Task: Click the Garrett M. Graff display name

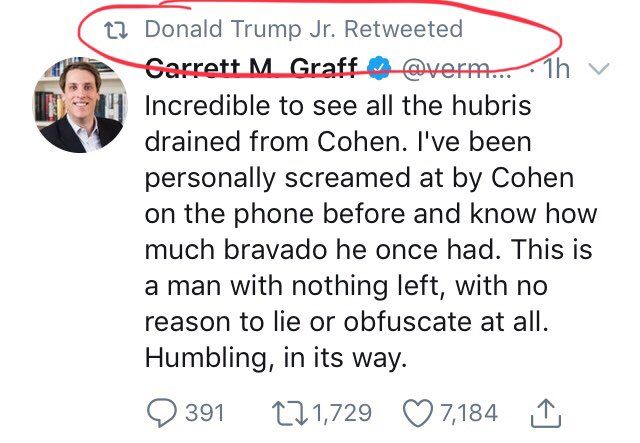Action: [x=248, y=71]
